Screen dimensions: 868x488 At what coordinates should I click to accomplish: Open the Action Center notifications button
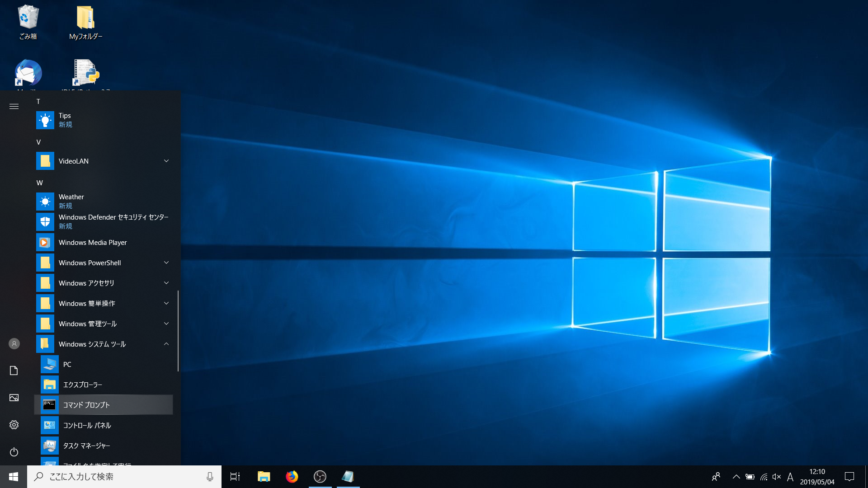[849, 476]
